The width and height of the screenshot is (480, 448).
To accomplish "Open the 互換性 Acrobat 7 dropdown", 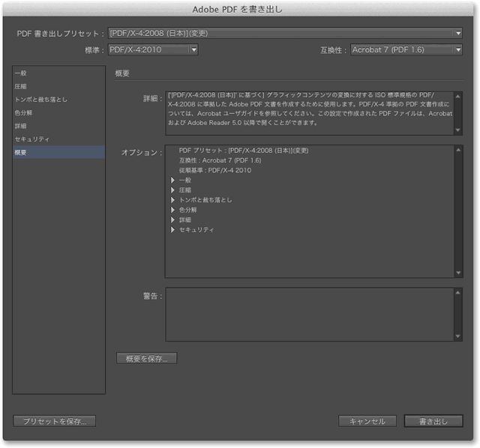I will tap(406, 50).
